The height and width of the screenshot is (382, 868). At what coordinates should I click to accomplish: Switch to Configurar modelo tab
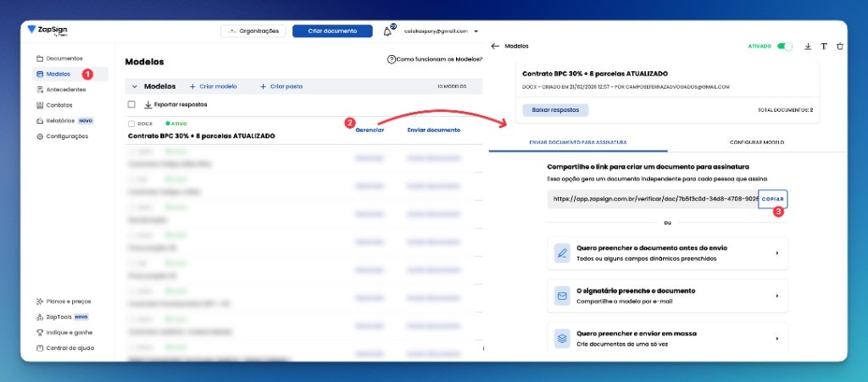[x=757, y=142]
